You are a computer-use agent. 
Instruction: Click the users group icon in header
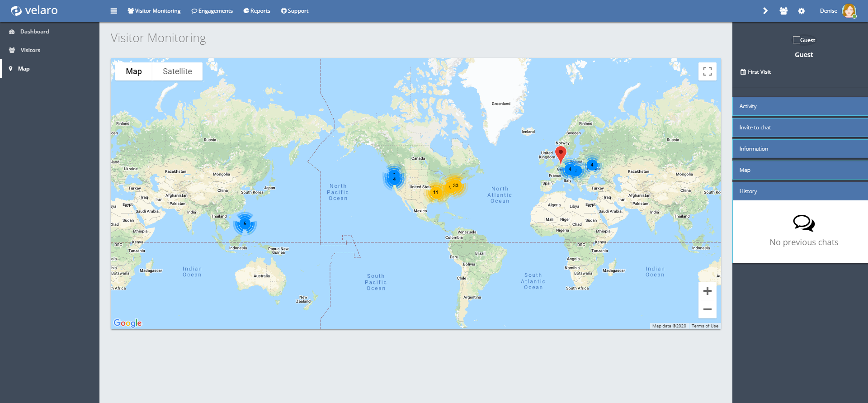point(783,11)
